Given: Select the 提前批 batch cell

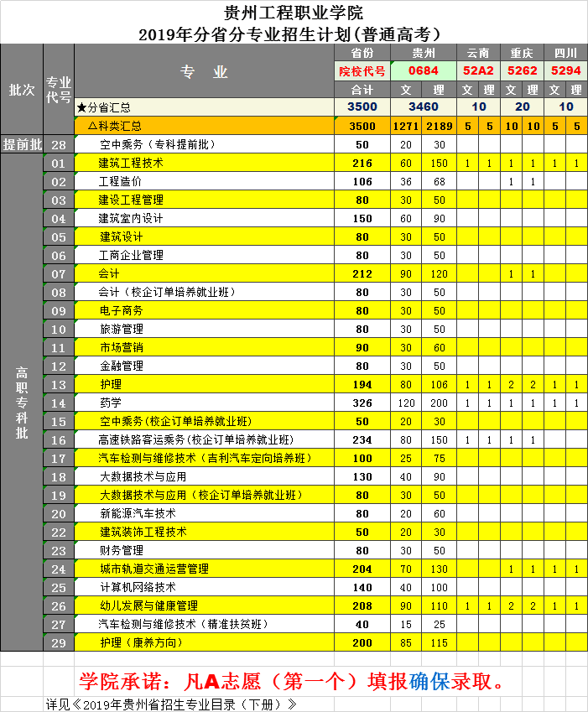Looking at the screenshot, I should pyautogui.click(x=22, y=144).
